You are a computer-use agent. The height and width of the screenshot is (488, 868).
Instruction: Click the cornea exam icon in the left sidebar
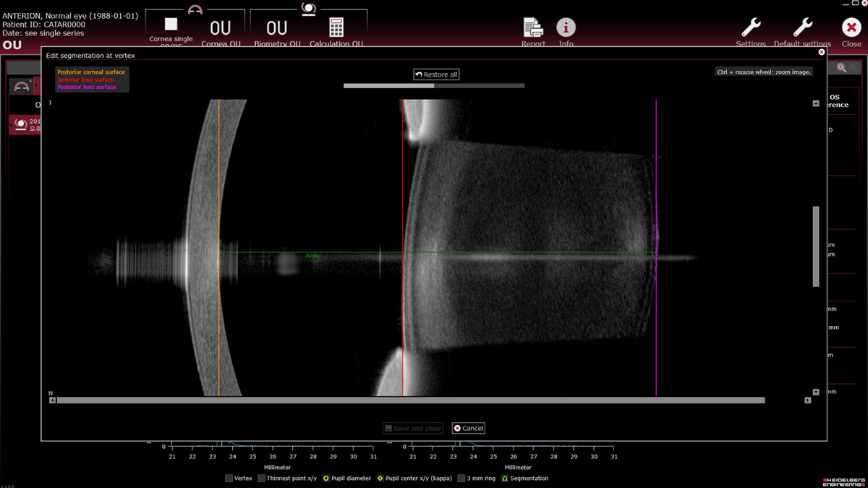click(22, 86)
